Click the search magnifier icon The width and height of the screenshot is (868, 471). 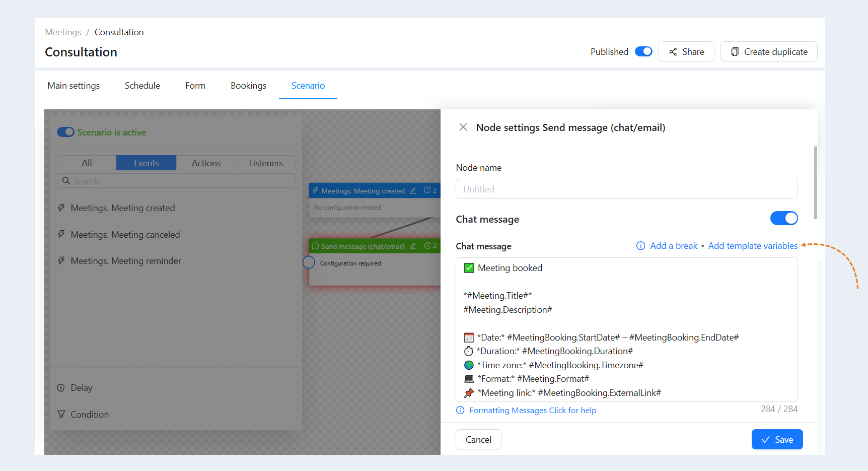[66, 181]
